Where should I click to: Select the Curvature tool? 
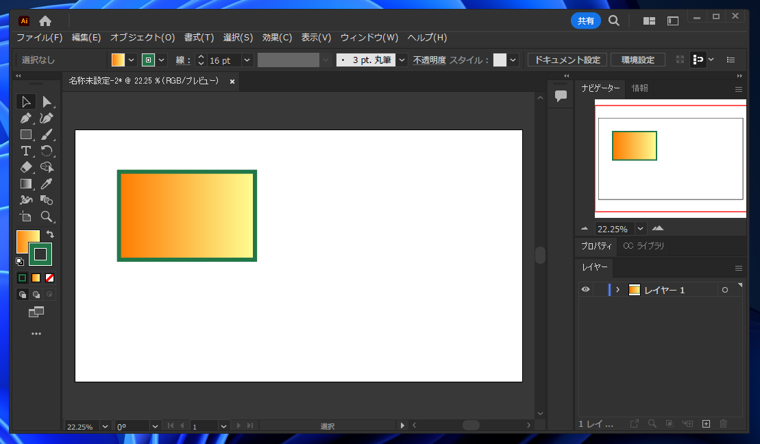click(x=47, y=118)
